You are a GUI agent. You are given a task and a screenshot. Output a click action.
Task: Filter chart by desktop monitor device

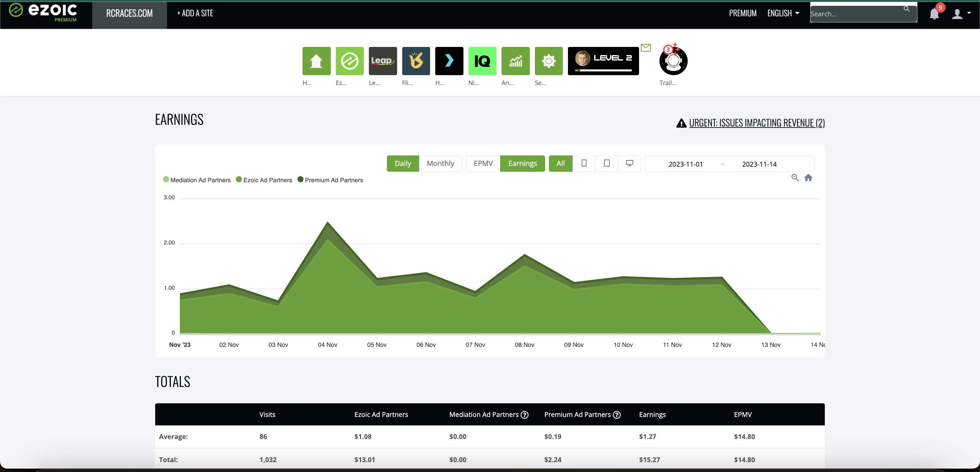coord(629,163)
